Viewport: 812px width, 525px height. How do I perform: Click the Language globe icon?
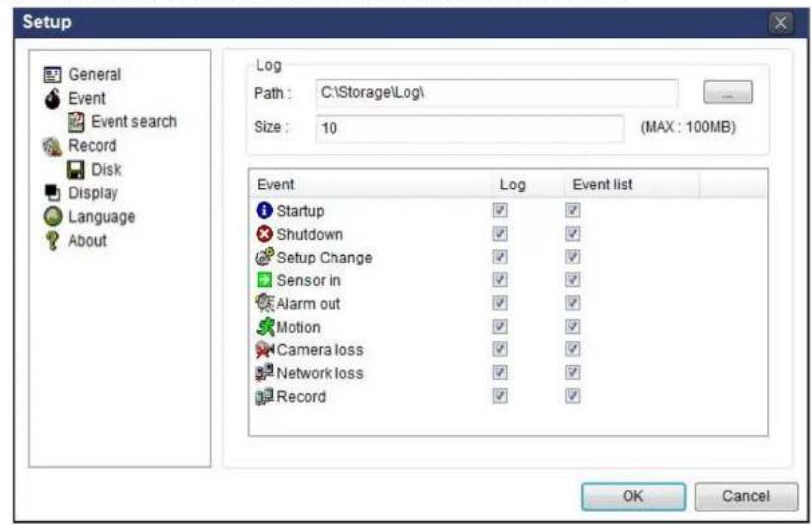coord(53,216)
